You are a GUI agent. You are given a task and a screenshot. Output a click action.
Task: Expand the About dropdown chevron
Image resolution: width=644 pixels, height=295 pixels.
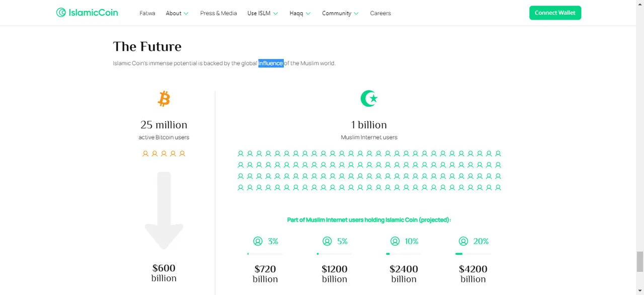[186, 14]
